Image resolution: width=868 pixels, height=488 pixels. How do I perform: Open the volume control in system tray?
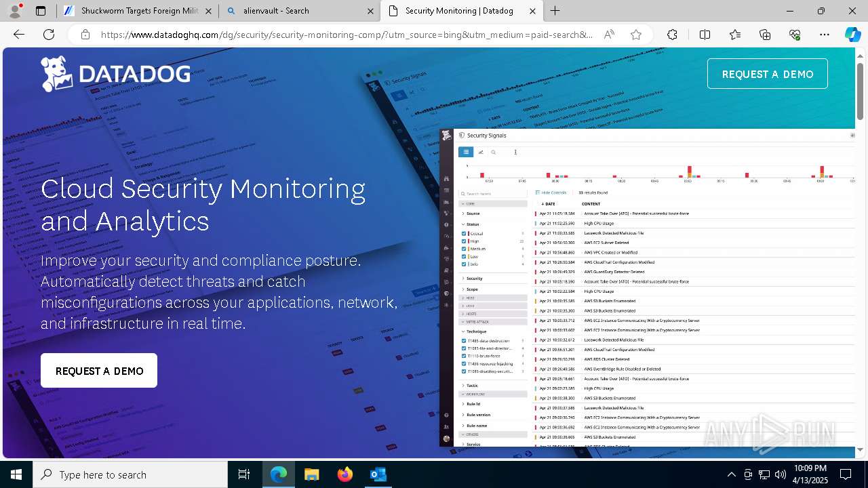coord(781,474)
